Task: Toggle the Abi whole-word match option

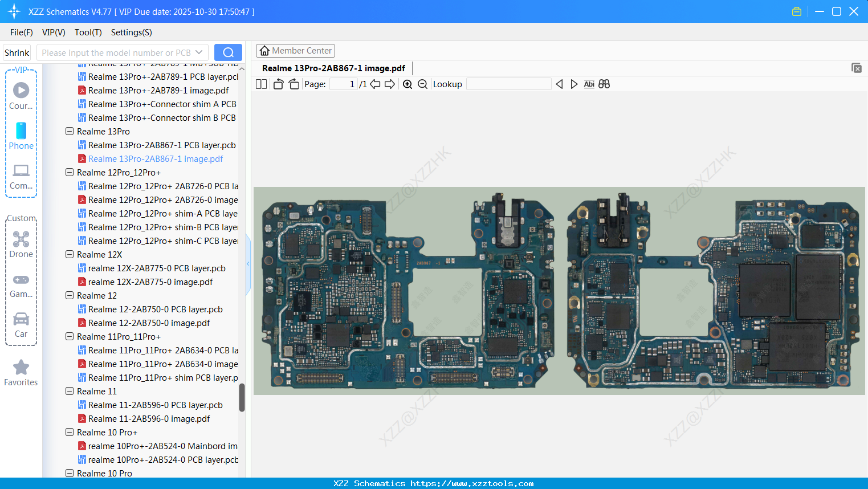Action: coord(589,84)
